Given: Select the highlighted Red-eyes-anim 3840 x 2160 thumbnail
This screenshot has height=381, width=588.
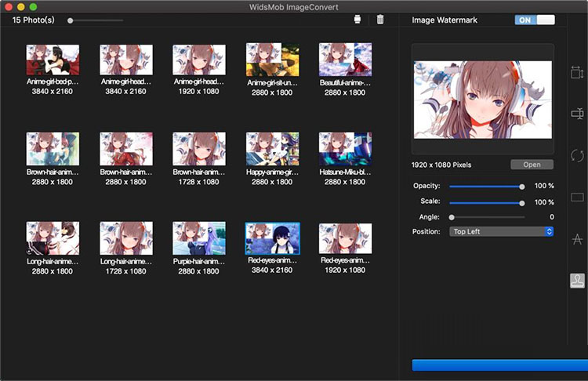Looking at the screenshot, I should click(273, 238).
